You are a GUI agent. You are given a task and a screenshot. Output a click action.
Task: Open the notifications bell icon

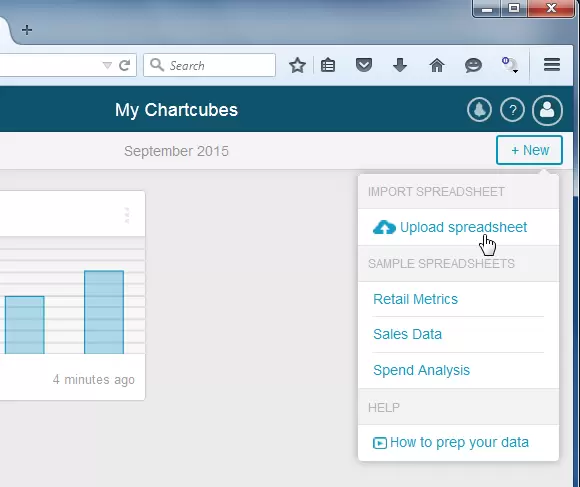coord(479,110)
